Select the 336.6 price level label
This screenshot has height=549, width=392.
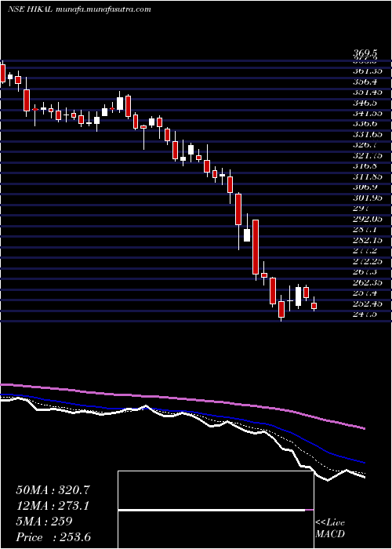[x=366, y=124]
